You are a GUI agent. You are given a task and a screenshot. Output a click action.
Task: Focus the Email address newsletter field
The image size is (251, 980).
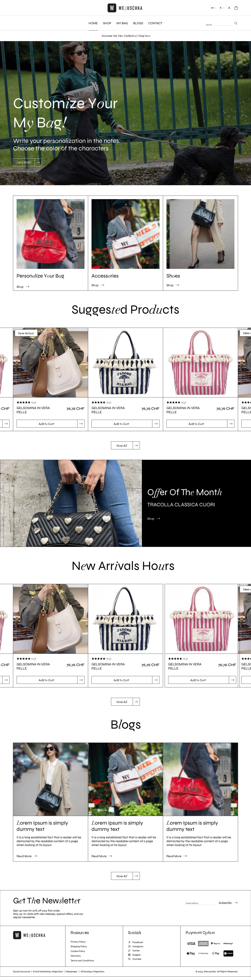(200, 903)
